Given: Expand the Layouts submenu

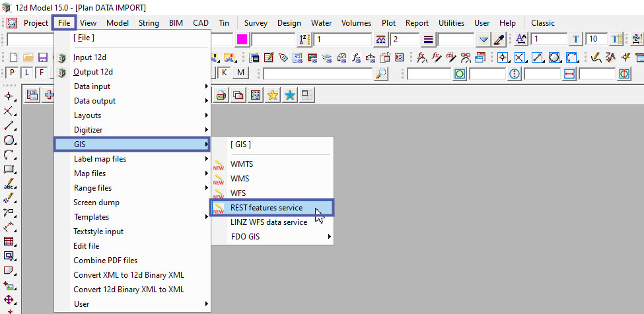Looking at the screenshot, I should (132, 115).
